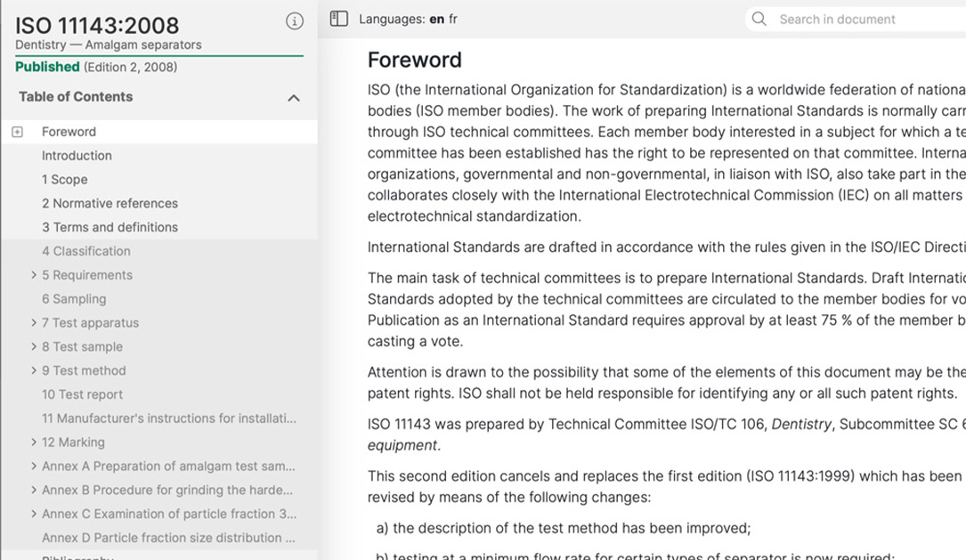Click the (Edition 2, 2008) text
The height and width of the screenshot is (560, 966).
[x=131, y=67]
